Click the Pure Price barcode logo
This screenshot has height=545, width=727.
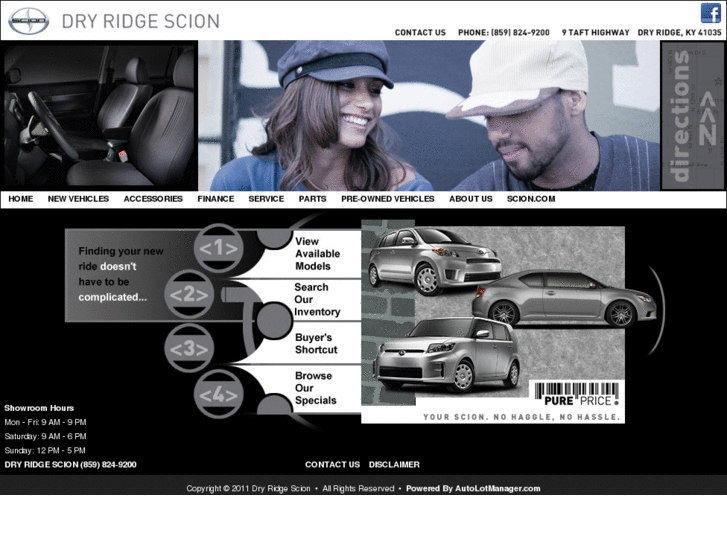(x=577, y=395)
